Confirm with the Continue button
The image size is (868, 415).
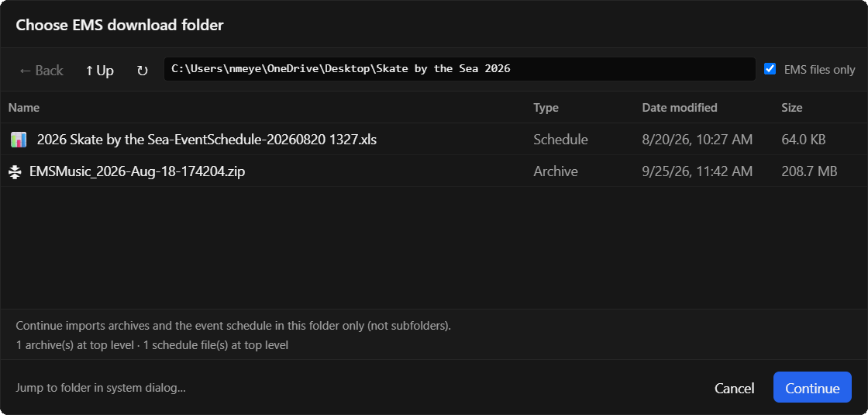812,387
